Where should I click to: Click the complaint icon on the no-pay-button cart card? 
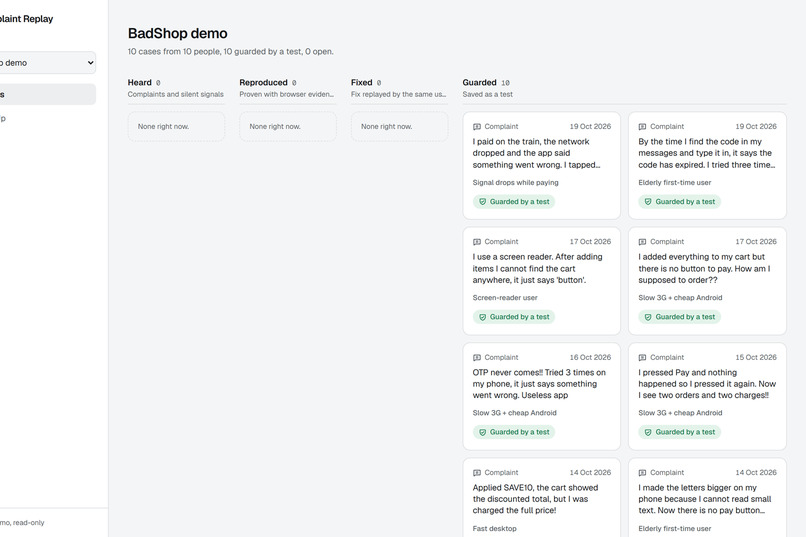[643, 242]
